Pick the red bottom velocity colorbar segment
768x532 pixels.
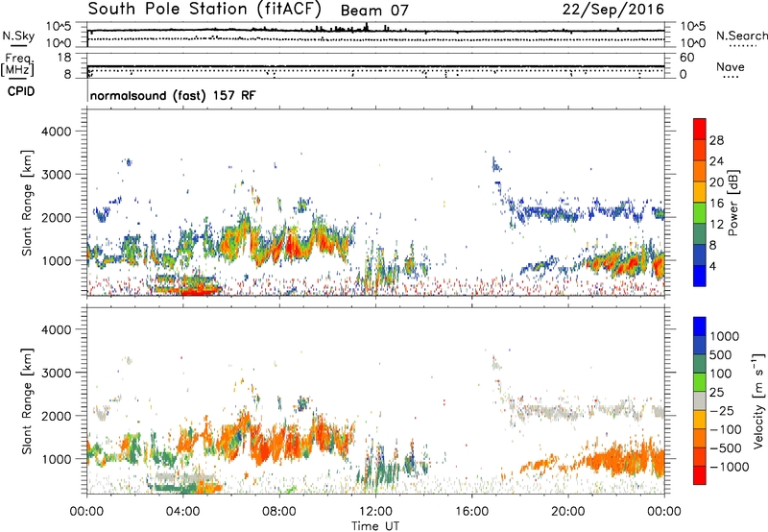click(x=700, y=475)
